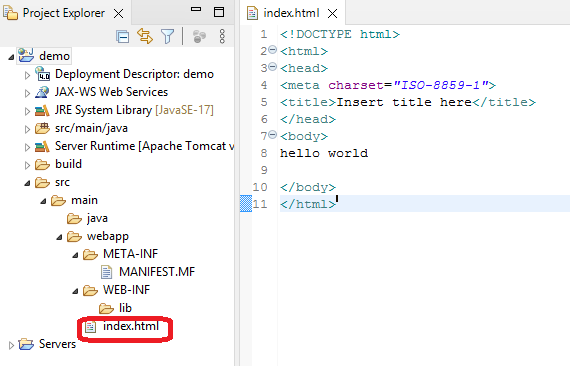Select JRE System Library [JavaSE-17]

click(x=134, y=110)
